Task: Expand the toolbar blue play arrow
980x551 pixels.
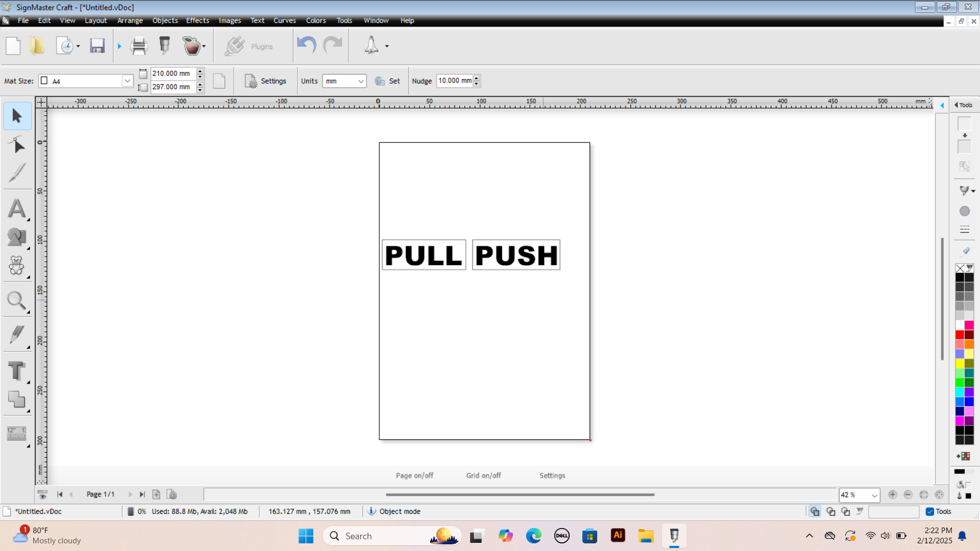Action: [119, 46]
